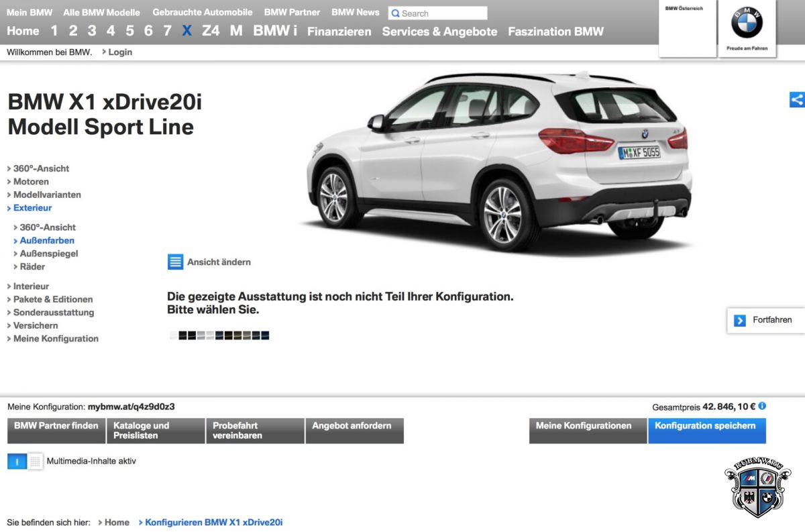The image size is (805, 532).
Task: Click inside the Search input field
Action: 438,13
